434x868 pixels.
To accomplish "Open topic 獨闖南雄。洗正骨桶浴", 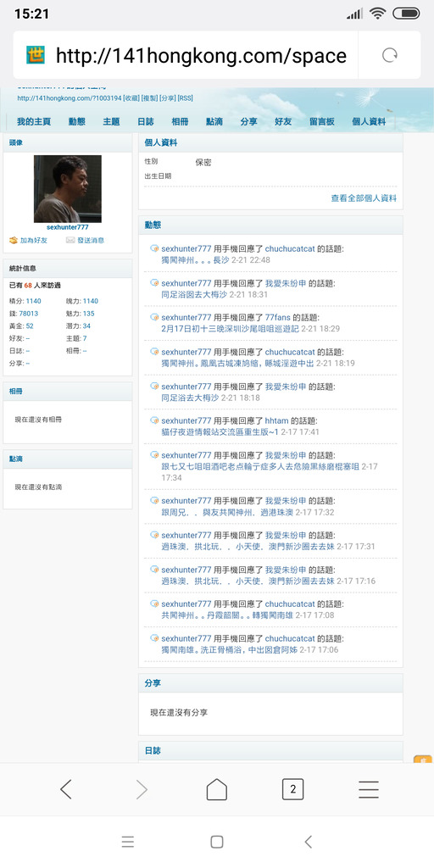I will tap(230, 649).
